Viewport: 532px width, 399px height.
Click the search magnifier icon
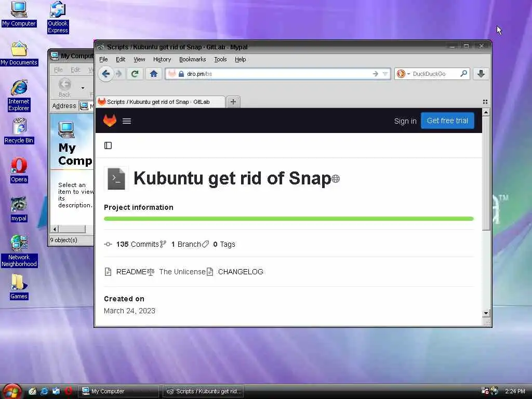click(x=463, y=74)
